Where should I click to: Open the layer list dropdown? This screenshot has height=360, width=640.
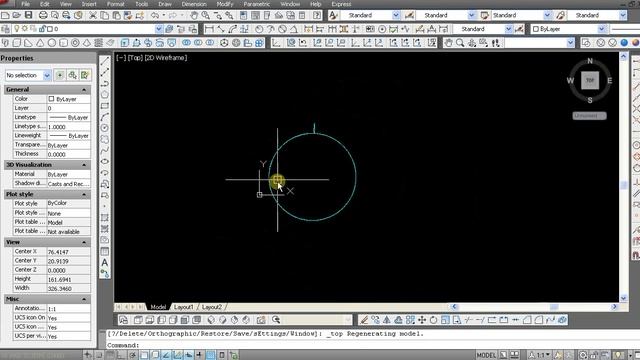(x=159, y=29)
